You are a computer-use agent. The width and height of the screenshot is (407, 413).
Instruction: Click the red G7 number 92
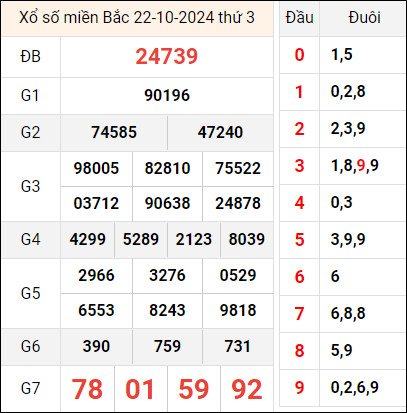pos(247,389)
